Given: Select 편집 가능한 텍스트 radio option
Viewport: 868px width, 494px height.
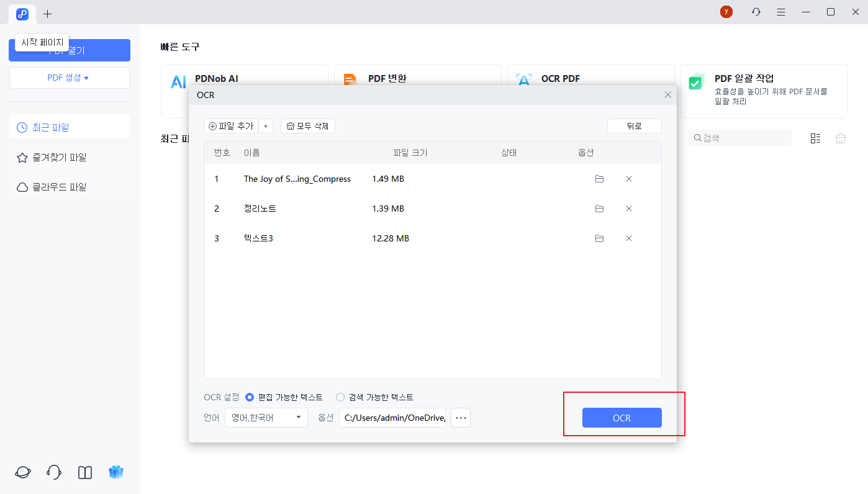Looking at the screenshot, I should [250, 397].
